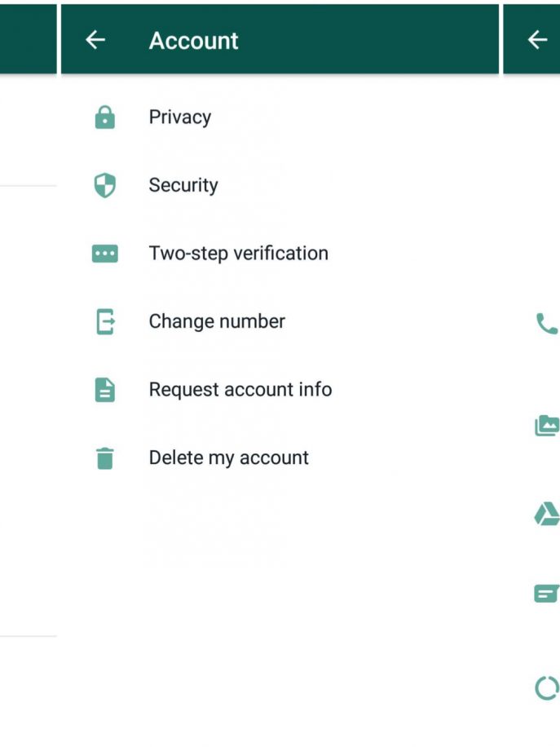The height and width of the screenshot is (747, 560).
Task: Select Request account info text
Action: (x=240, y=390)
